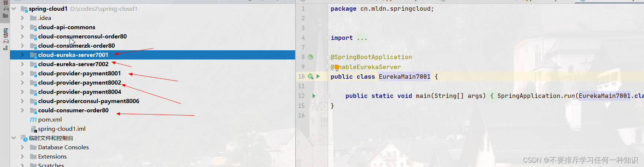Image resolution: width=644 pixels, height=167 pixels.
Task: Expand could-consumer-order80 module
Action: tap(23, 110)
